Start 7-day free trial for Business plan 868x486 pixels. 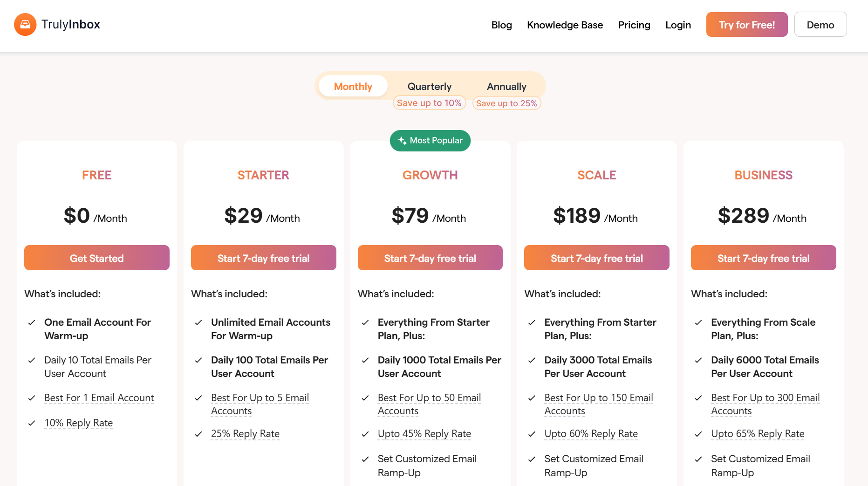[x=763, y=258]
